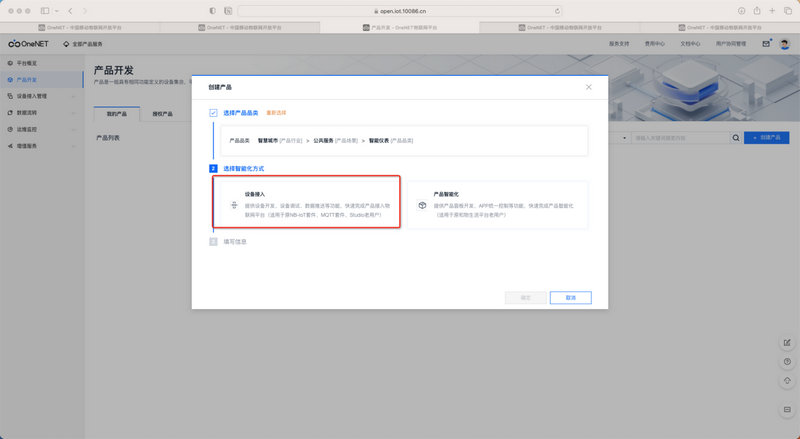Click Safari share icon
This screenshot has height=439, width=800.
pos(757,11)
